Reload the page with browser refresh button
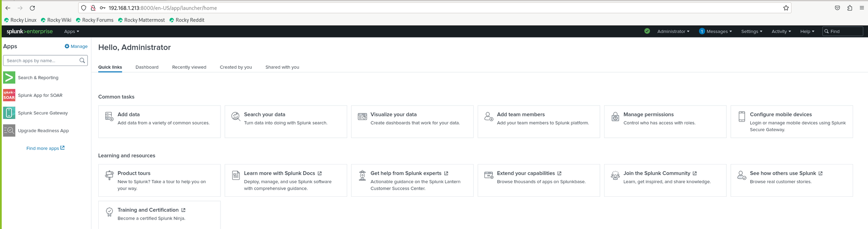 [x=32, y=8]
